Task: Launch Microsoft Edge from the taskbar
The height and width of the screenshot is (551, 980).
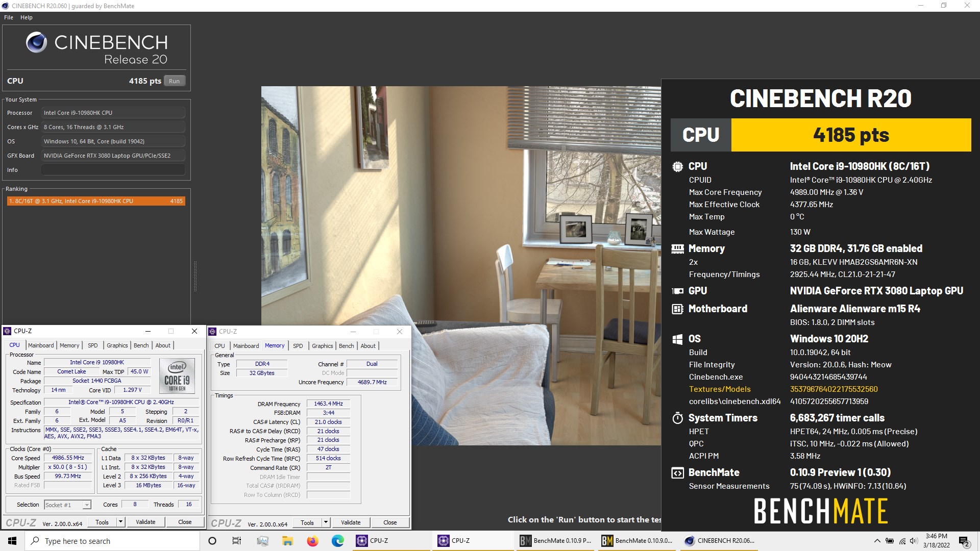Action: (337, 541)
